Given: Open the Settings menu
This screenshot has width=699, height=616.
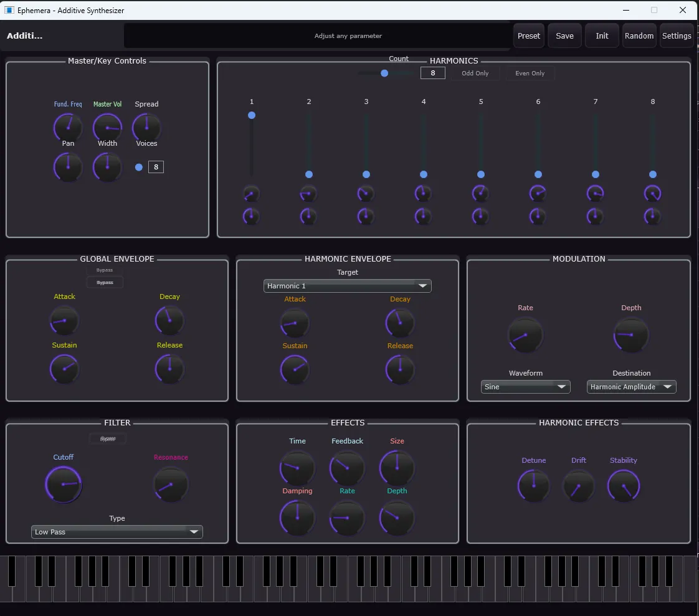Looking at the screenshot, I should click(x=677, y=36).
